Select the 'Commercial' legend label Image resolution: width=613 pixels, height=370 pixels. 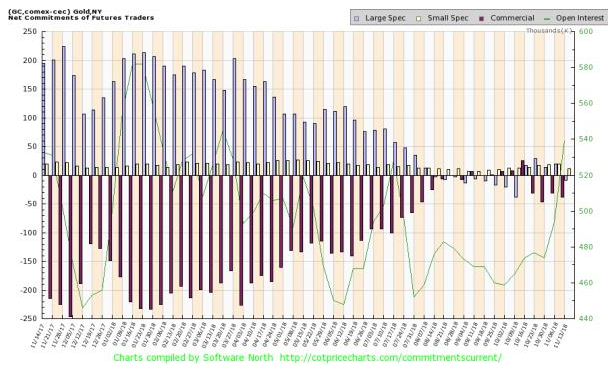coord(512,18)
